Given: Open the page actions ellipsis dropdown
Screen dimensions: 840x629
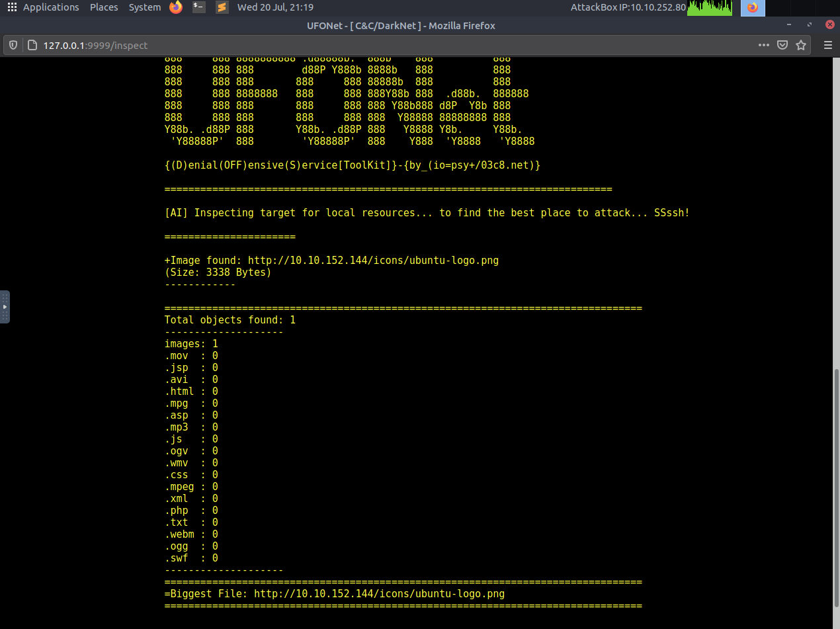Looking at the screenshot, I should coord(763,45).
